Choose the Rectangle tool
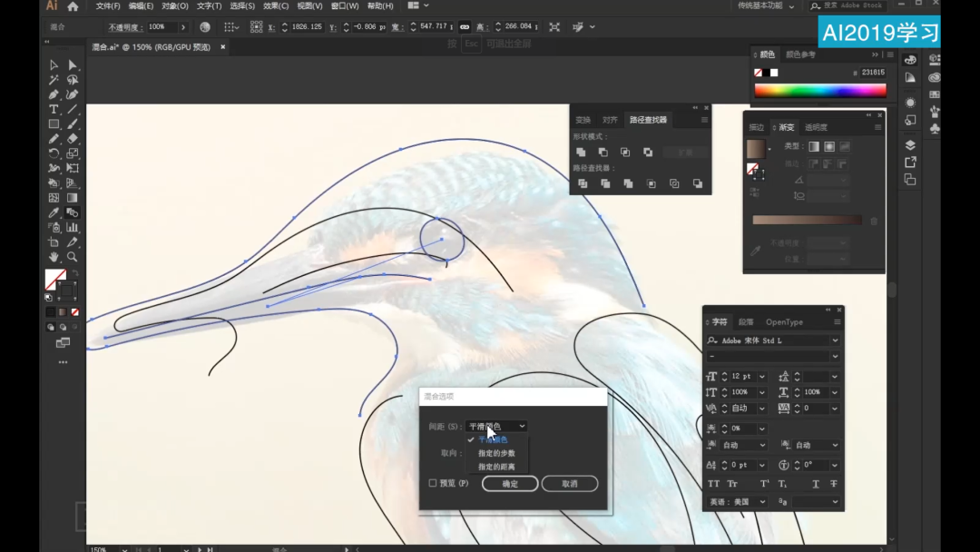The image size is (980, 552). tap(54, 123)
